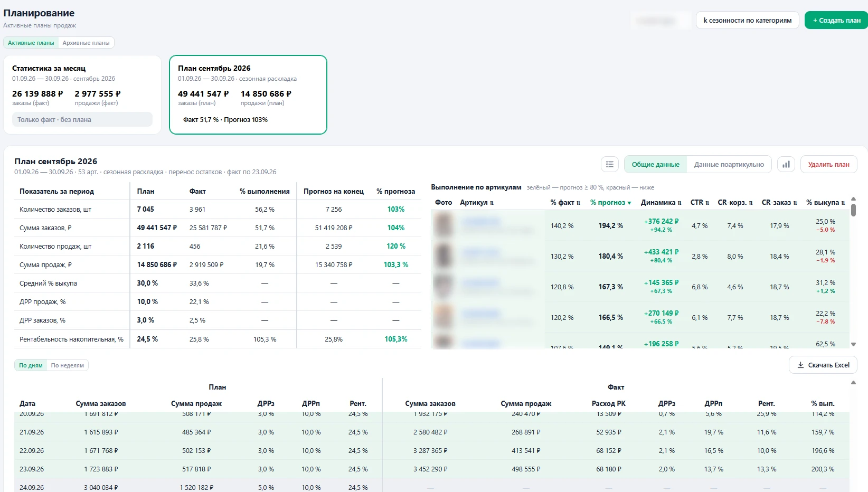Image resolution: width=868 pixels, height=492 pixels.
Task: Select the План сентябрь 2026 card
Action: pyautogui.click(x=248, y=94)
